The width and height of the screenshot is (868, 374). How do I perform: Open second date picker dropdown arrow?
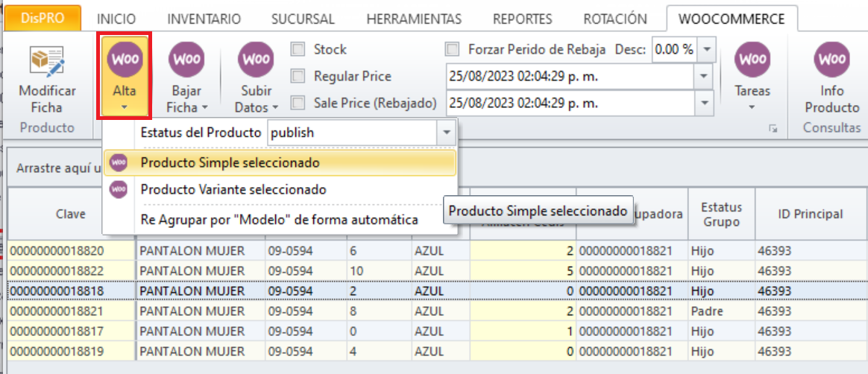point(704,103)
